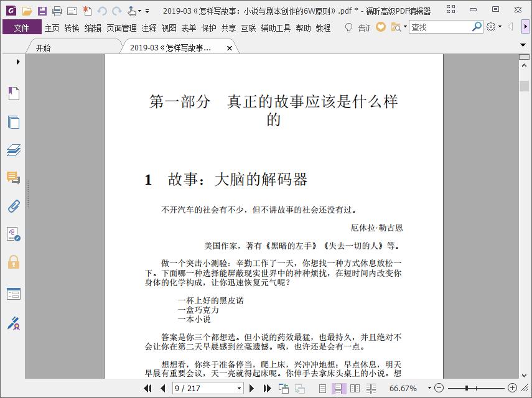
Task: Select the continuous page view mode
Action: tap(338, 389)
